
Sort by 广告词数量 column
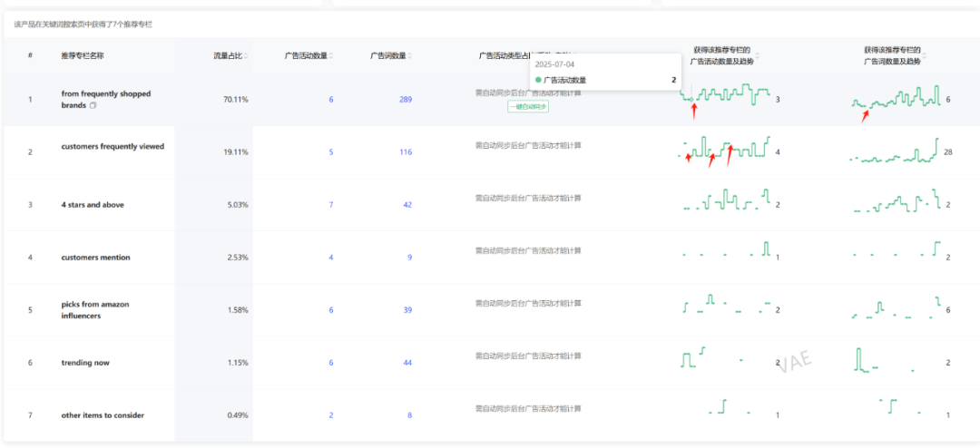pos(410,56)
